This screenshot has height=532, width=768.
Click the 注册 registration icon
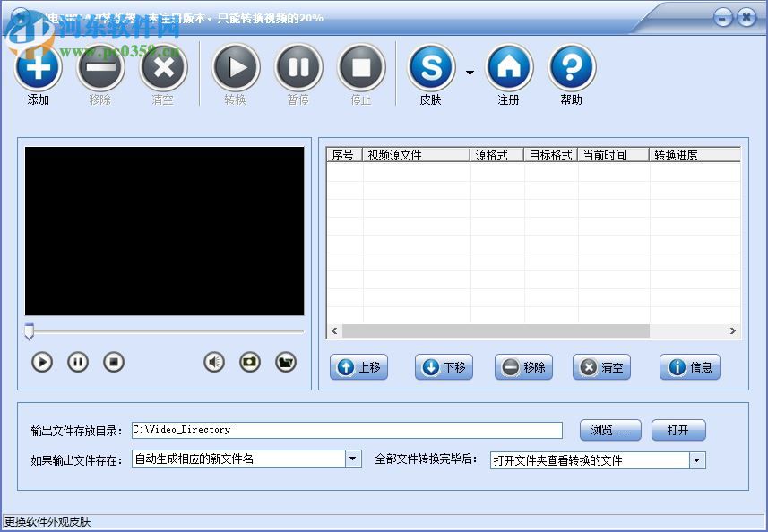509,69
